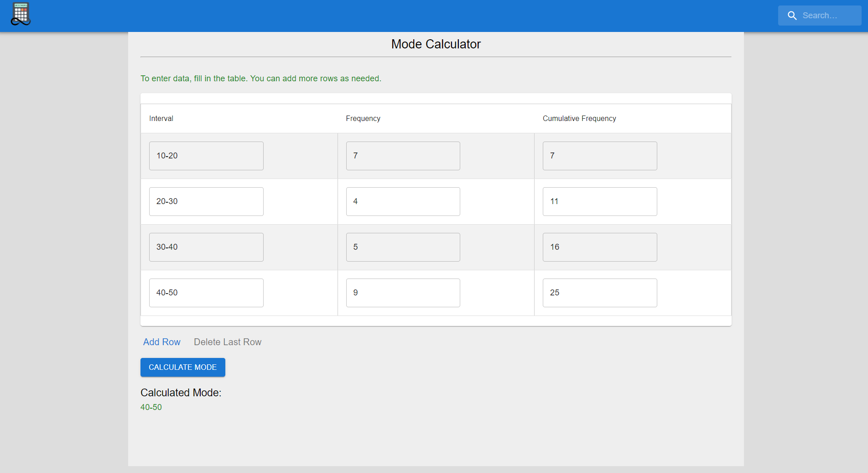The width and height of the screenshot is (868, 473).
Task: Edit frequency field for 10-20 row
Action: click(403, 156)
